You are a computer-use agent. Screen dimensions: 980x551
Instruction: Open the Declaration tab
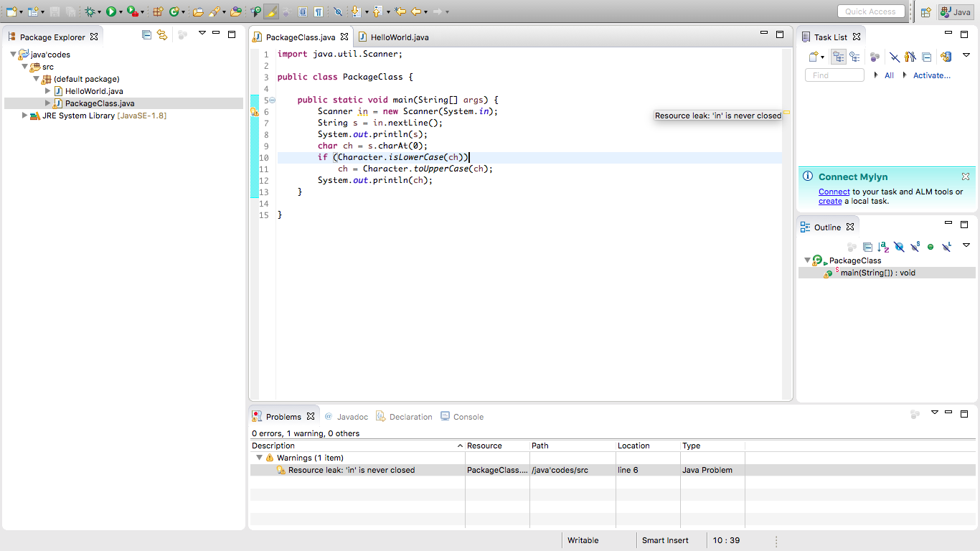pos(405,417)
